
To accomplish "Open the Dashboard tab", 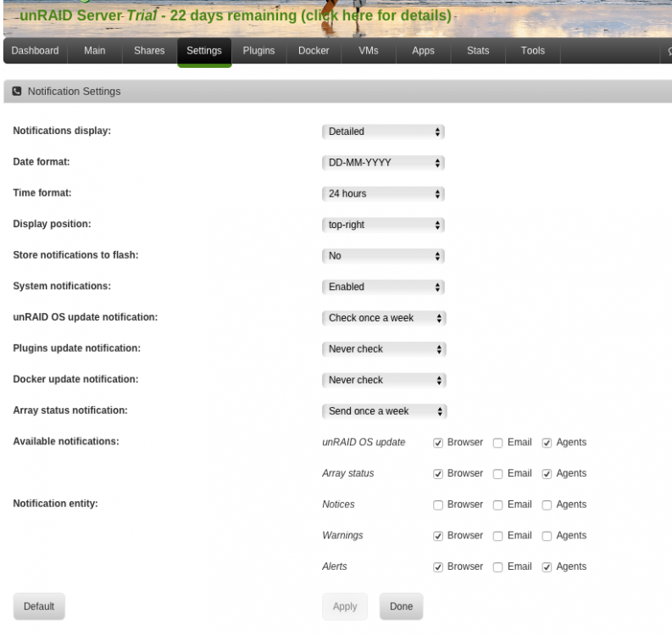I will (x=35, y=51).
